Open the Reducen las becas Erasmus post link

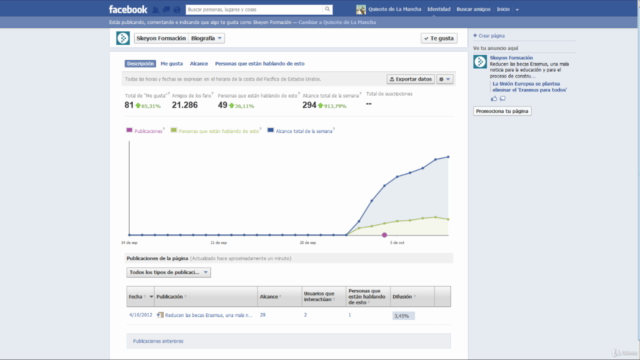click(209, 315)
